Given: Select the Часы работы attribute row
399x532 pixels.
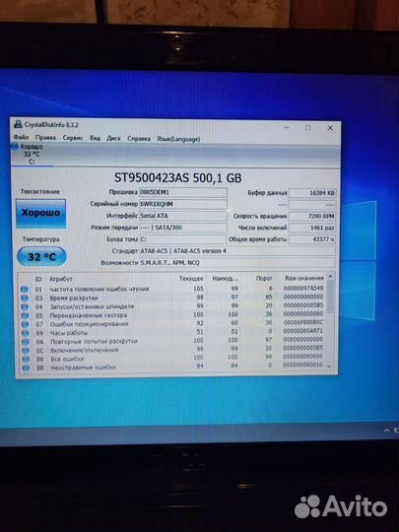Looking at the screenshot, I should [172, 332].
